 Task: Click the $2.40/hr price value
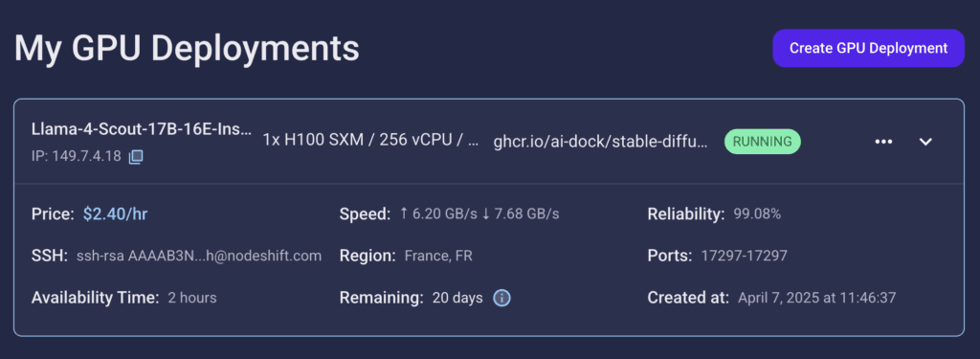115,214
